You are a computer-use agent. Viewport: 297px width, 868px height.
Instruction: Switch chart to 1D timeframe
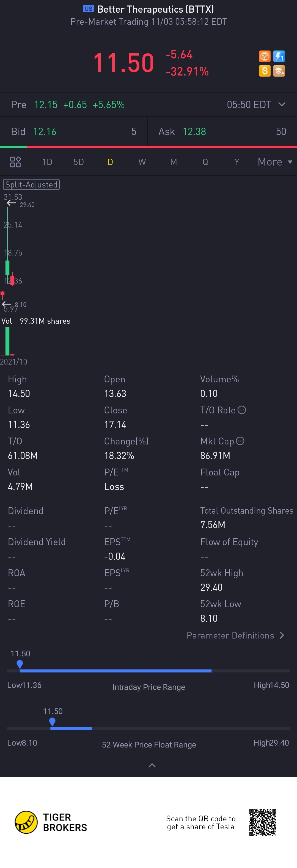pos(47,162)
